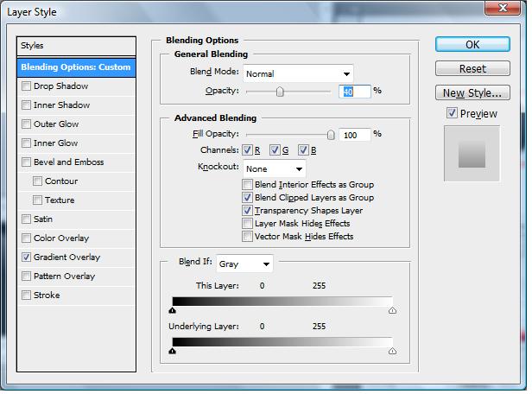The width and height of the screenshot is (532, 394).
Task: Open the Blend Mode dropdown
Action: coord(298,73)
